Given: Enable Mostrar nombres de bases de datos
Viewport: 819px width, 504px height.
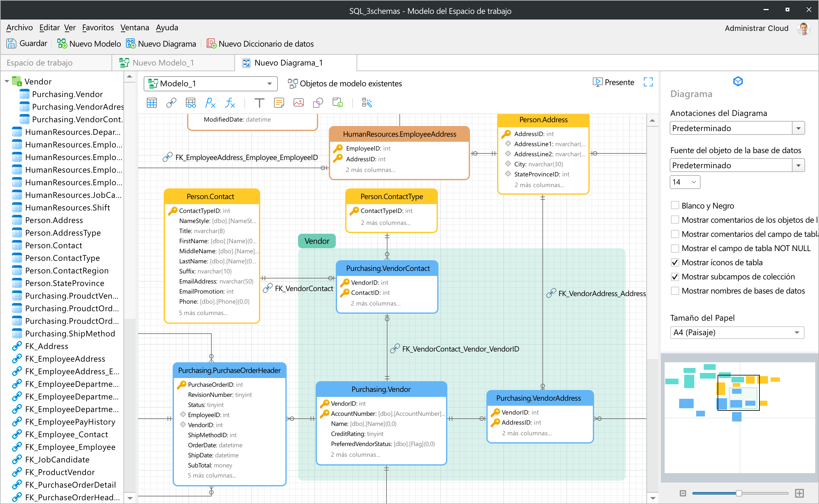Looking at the screenshot, I should click(x=675, y=291).
